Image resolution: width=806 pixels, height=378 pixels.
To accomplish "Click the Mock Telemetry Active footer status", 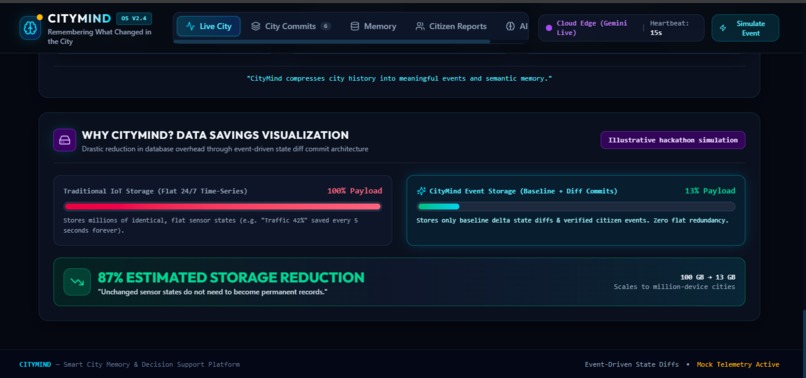I will tap(738, 364).
